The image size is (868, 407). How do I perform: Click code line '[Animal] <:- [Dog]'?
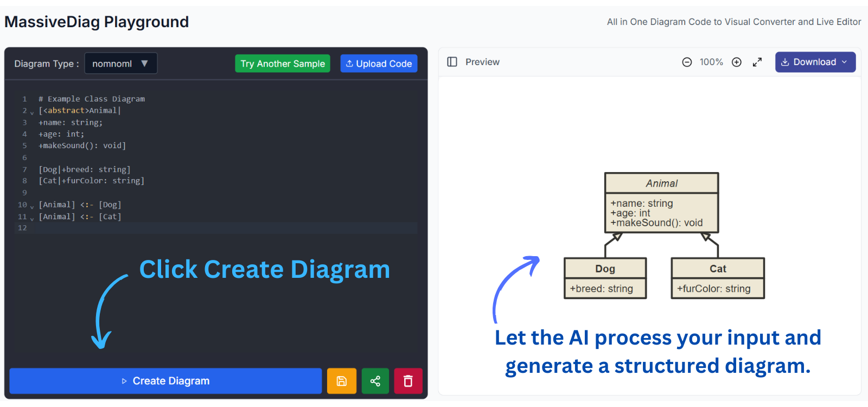(80, 205)
